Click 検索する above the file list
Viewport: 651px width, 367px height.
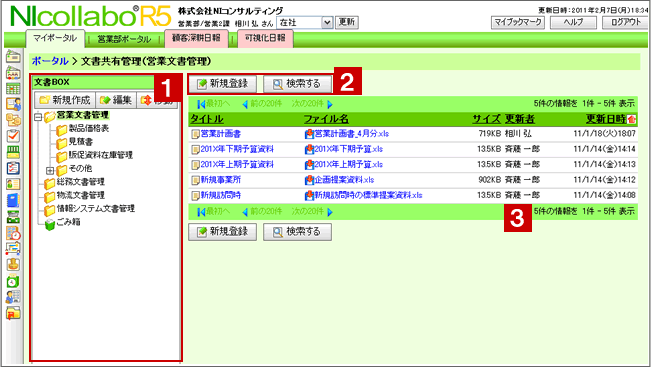point(297,84)
